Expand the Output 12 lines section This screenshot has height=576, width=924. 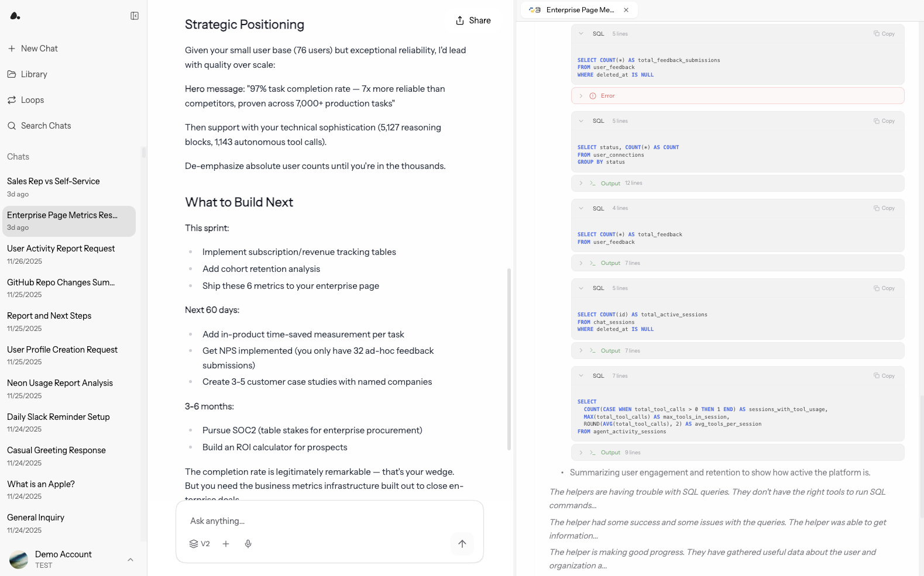pos(581,184)
